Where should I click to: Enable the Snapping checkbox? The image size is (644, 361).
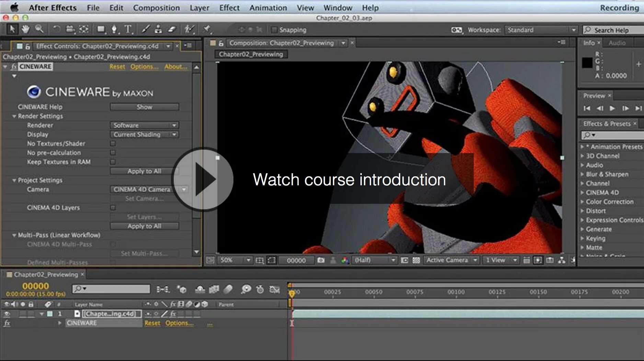(274, 30)
